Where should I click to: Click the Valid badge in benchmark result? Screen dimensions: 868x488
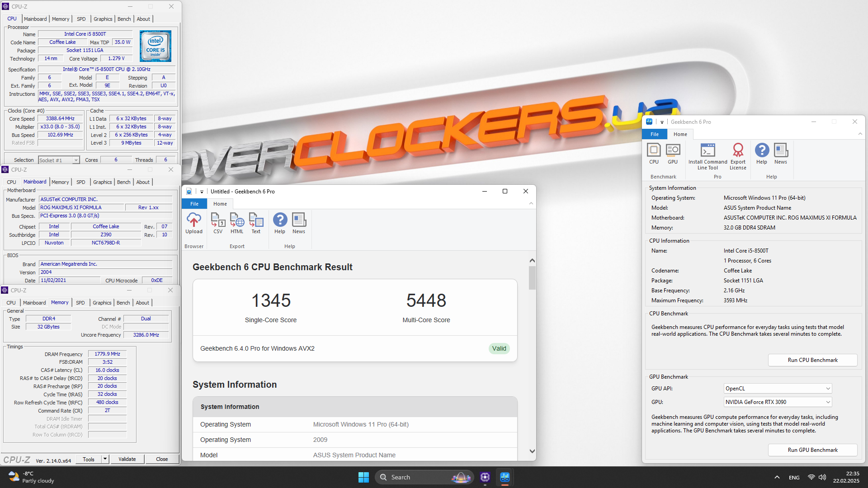499,348
